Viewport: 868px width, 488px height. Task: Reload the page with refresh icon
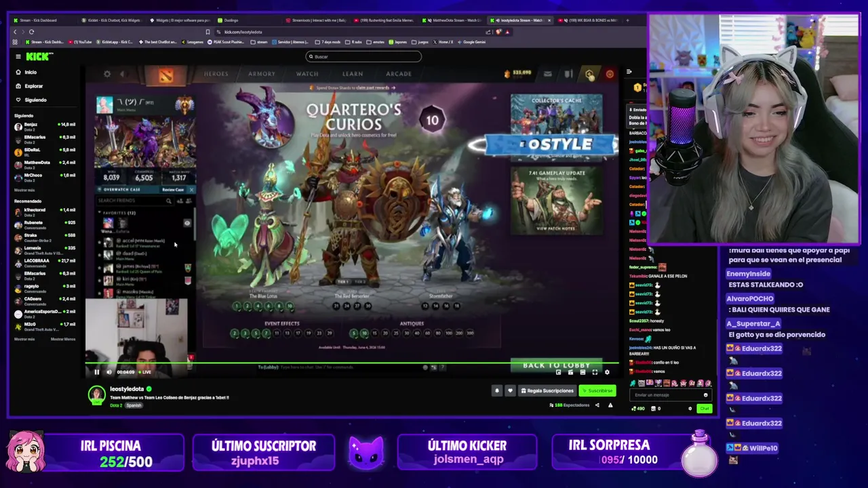(x=31, y=32)
